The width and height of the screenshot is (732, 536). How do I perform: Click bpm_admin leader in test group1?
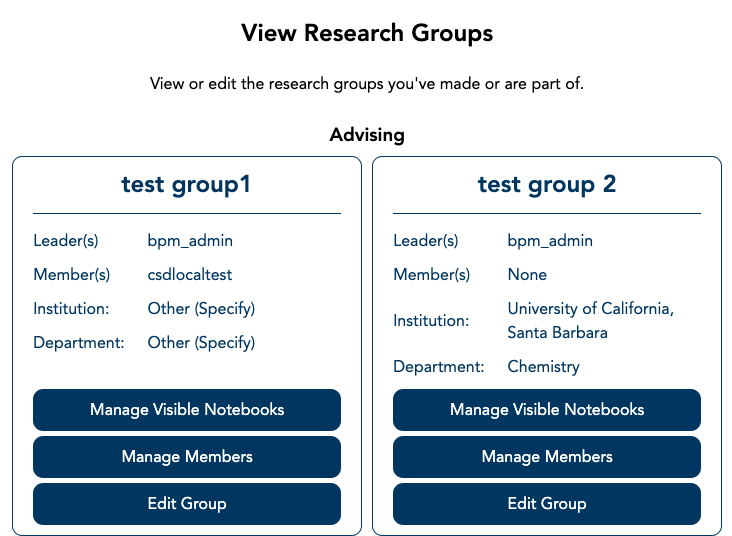tap(190, 241)
